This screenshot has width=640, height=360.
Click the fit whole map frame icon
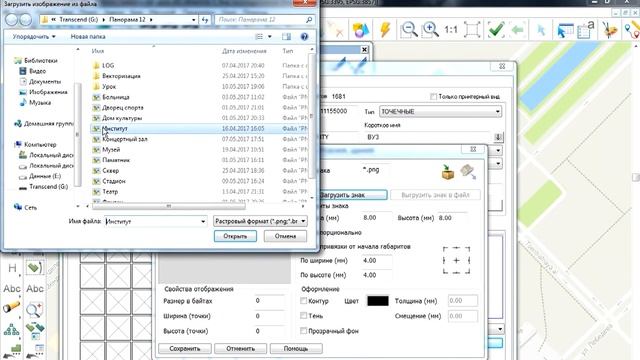pos(472,30)
